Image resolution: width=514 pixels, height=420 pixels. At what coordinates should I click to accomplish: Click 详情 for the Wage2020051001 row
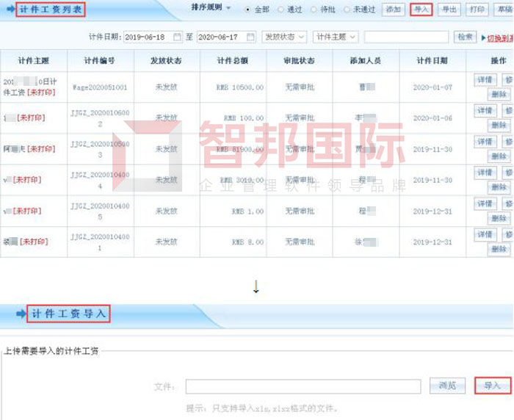[x=484, y=80]
